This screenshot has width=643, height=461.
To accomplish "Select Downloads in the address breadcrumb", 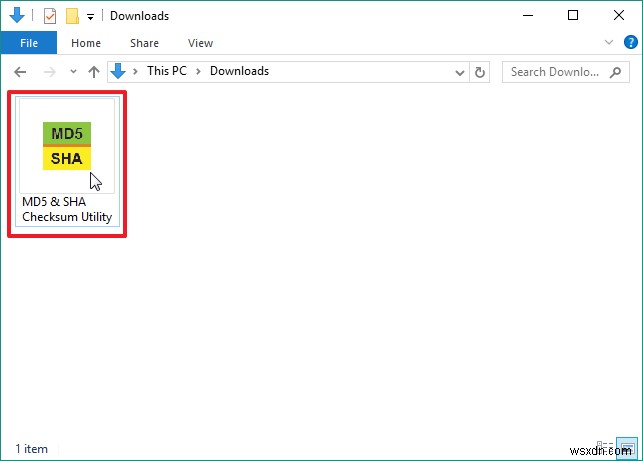I will point(239,71).
